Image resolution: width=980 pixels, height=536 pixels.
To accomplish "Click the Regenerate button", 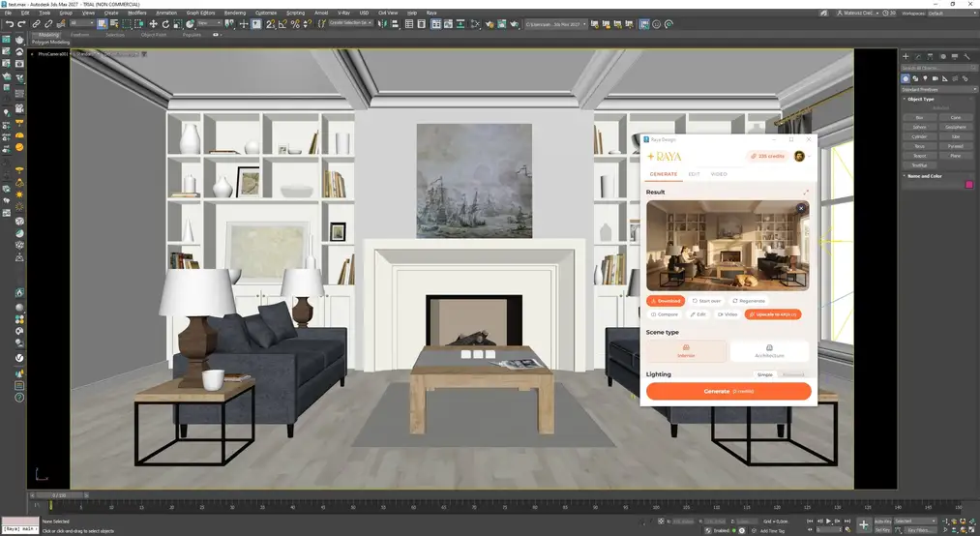I will (749, 301).
